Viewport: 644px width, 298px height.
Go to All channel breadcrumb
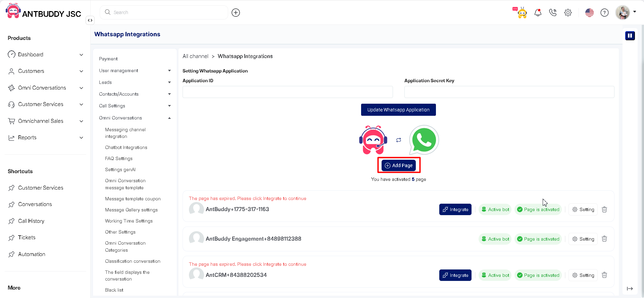195,56
